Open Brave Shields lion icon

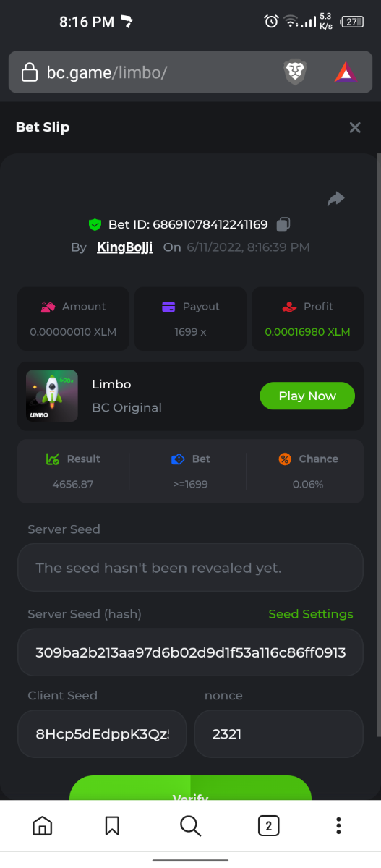[295, 72]
